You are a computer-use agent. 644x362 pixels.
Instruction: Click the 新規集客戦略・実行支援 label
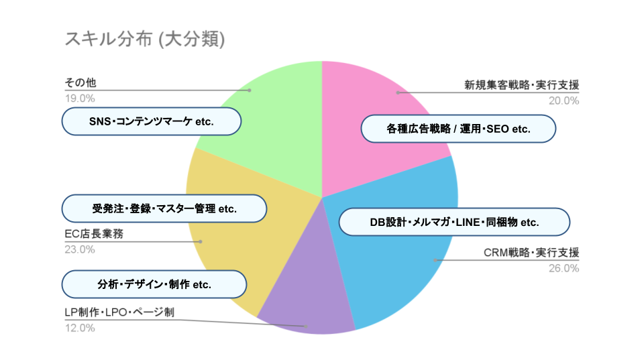pos(521,85)
